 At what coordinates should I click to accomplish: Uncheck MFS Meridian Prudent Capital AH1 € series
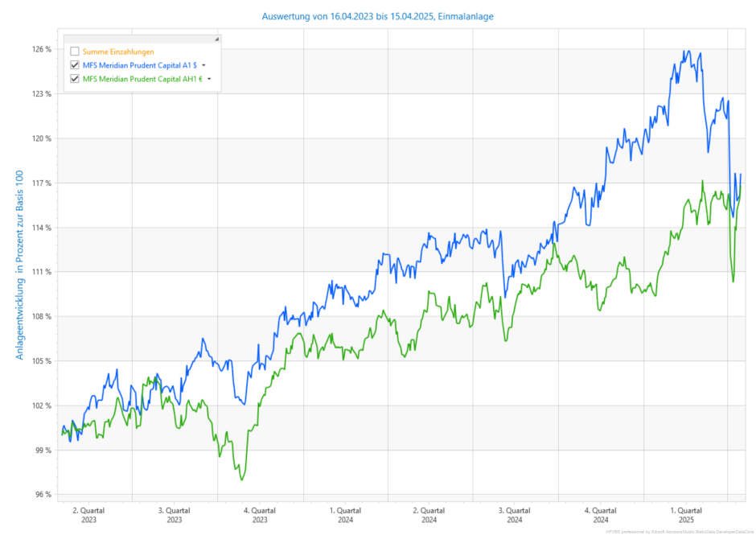(x=75, y=79)
